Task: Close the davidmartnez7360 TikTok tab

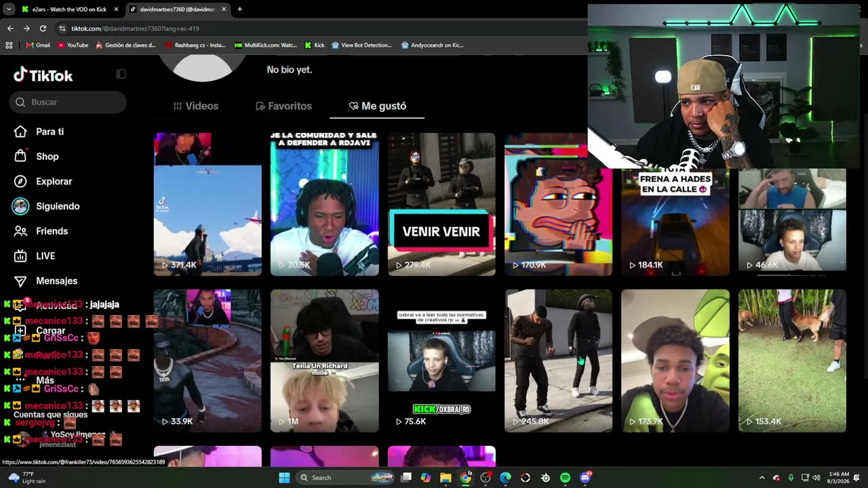Action: 224,9
